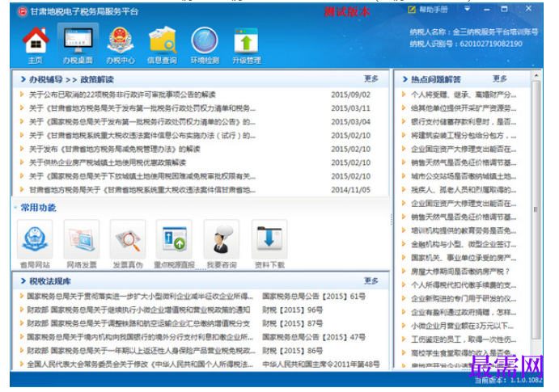The height and width of the screenshot is (392, 559).
Task: Open FAQ 企业新购进的专门用于研发的仪
Action: point(464,298)
